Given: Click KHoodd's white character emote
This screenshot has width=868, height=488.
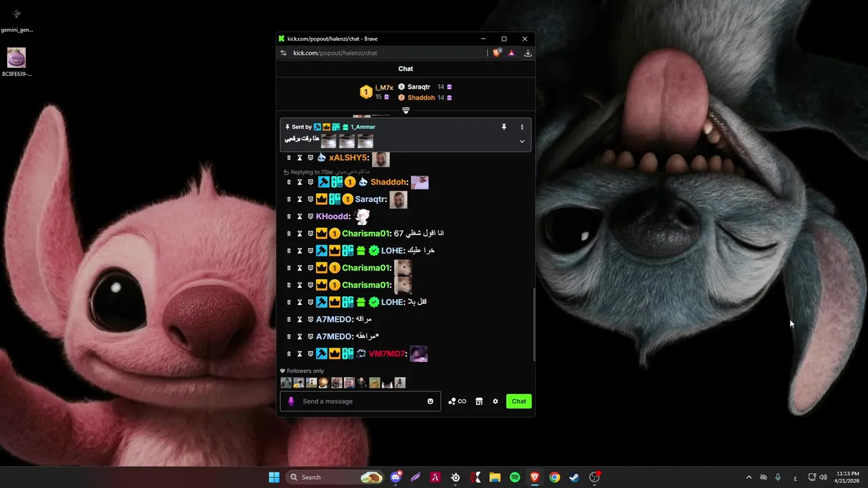Looking at the screenshot, I should (362, 216).
